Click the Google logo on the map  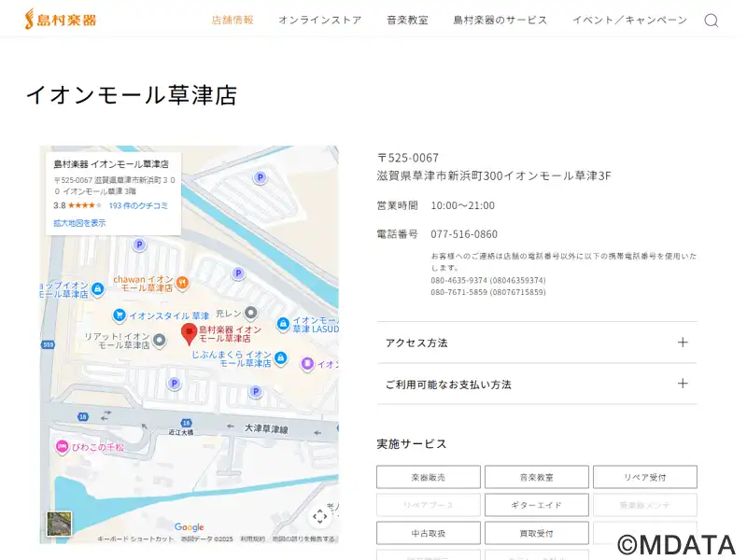(x=190, y=526)
